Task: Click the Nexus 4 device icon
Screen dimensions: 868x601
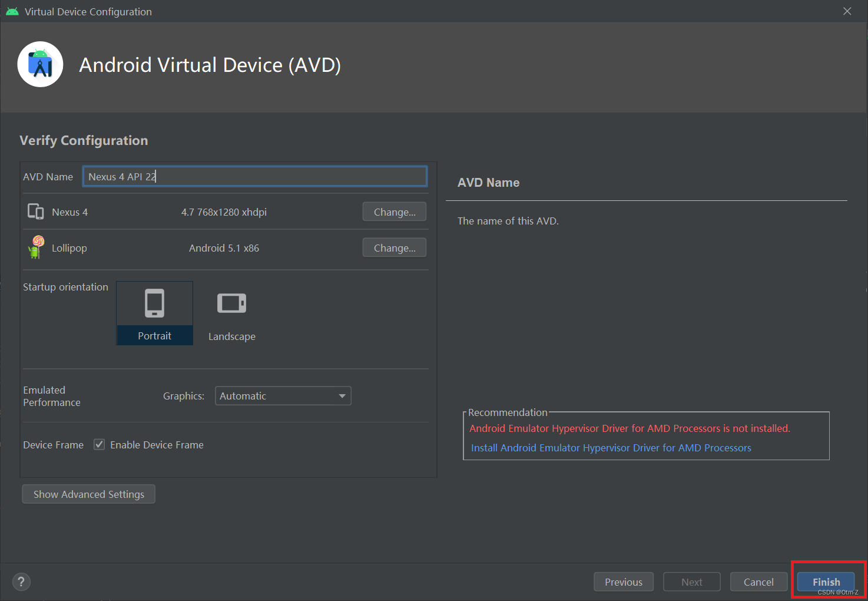Action: point(36,212)
